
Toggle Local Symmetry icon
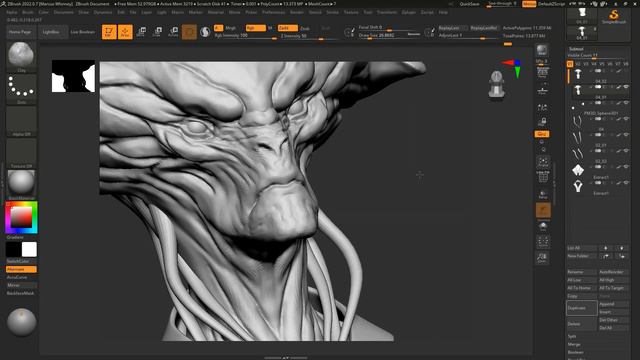542,107
